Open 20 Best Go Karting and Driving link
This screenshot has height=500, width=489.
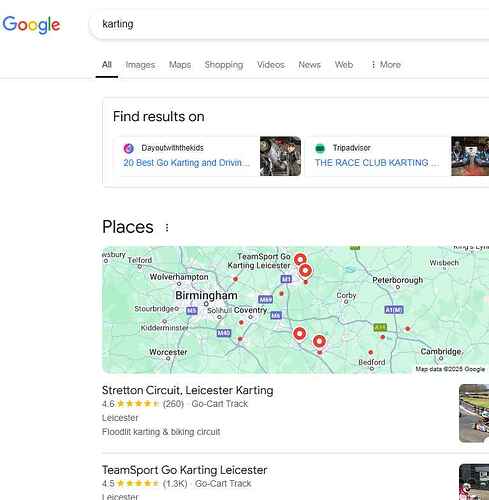coord(186,163)
